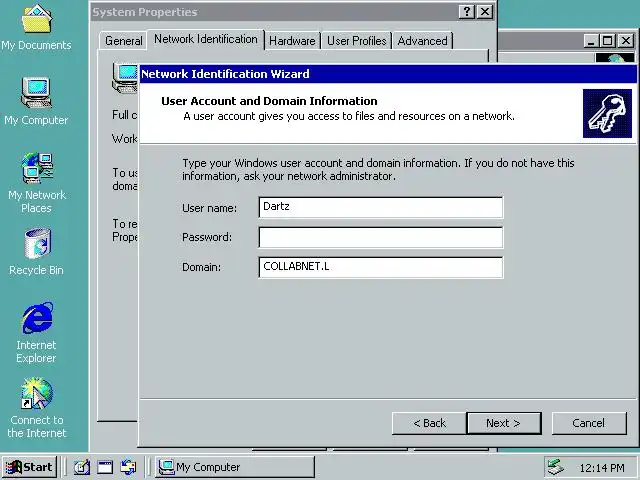Focus the Domain field containing COLLABNET.L
640x480 pixels.
point(381,267)
